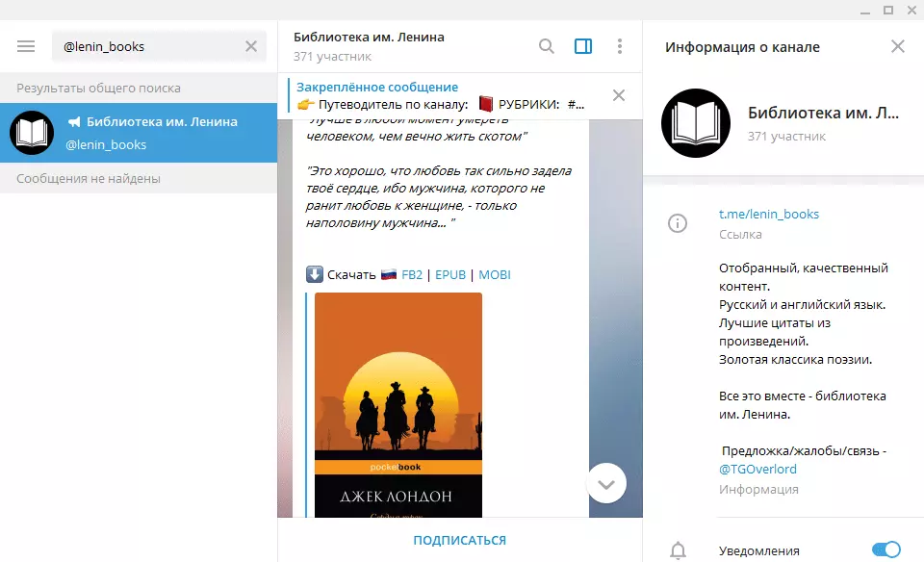Download the EPUB book format
This screenshot has height=562, width=924.
450,274
